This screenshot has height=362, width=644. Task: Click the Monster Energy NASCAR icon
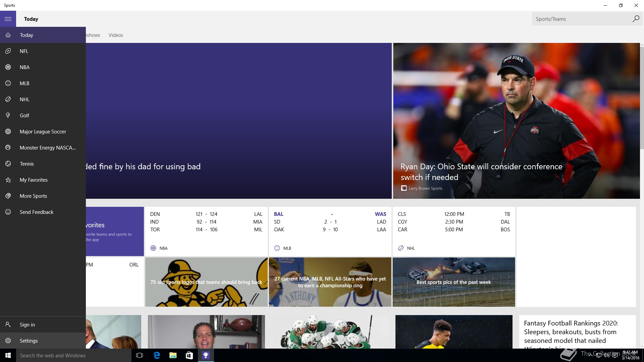coord(8,147)
